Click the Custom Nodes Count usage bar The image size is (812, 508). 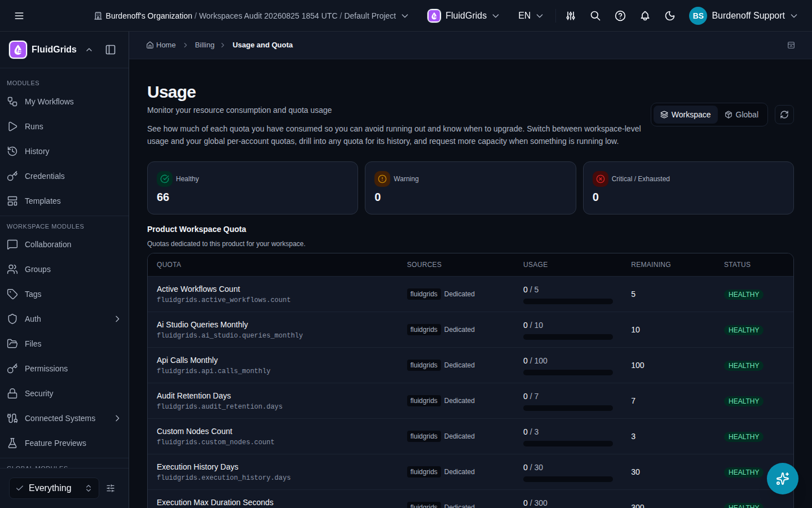pos(568,444)
